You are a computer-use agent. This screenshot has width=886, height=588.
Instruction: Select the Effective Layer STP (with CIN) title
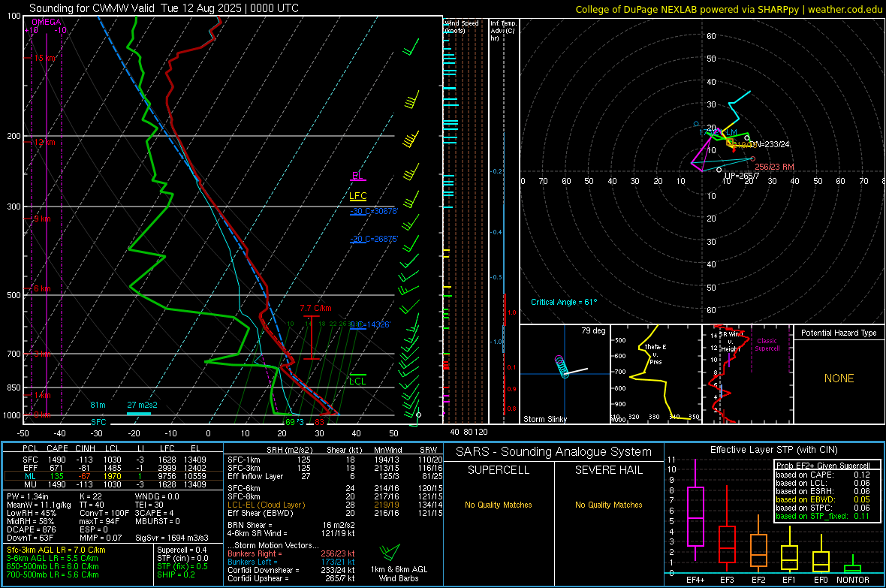[773, 450]
